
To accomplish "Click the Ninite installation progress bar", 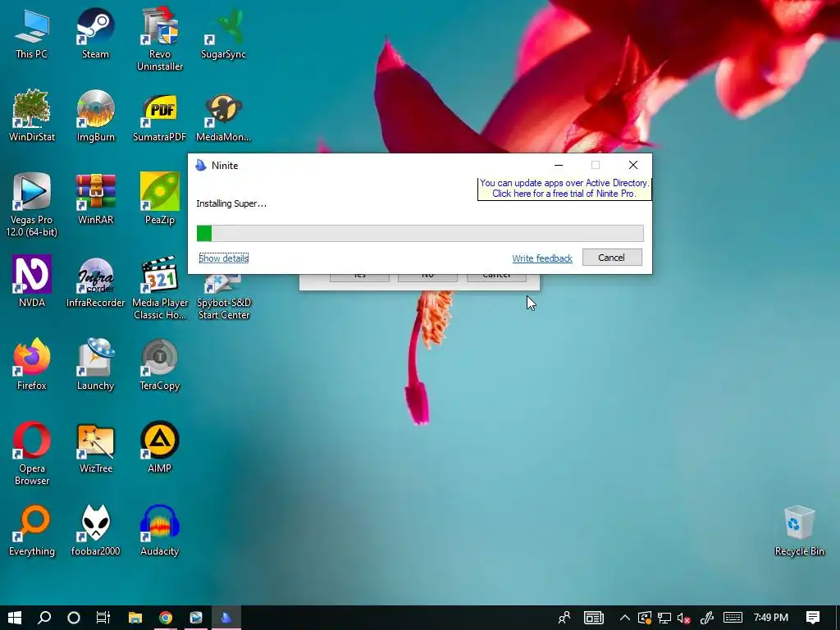I will (x=420, y=234).
